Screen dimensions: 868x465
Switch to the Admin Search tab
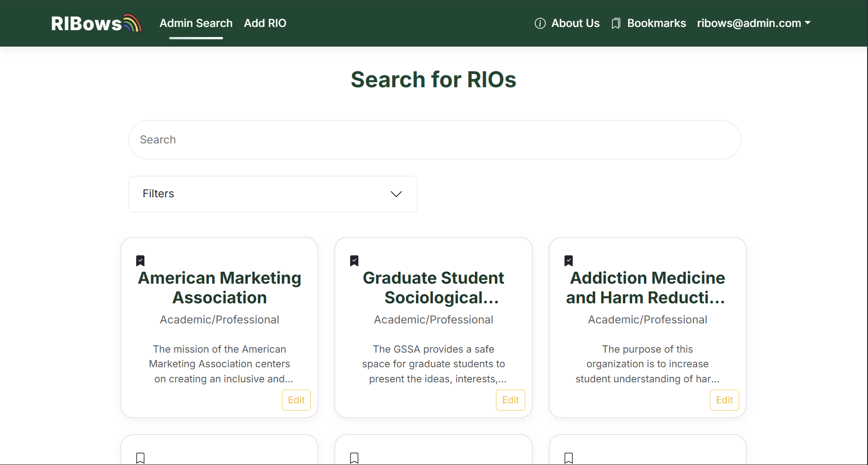coord(196,23)
